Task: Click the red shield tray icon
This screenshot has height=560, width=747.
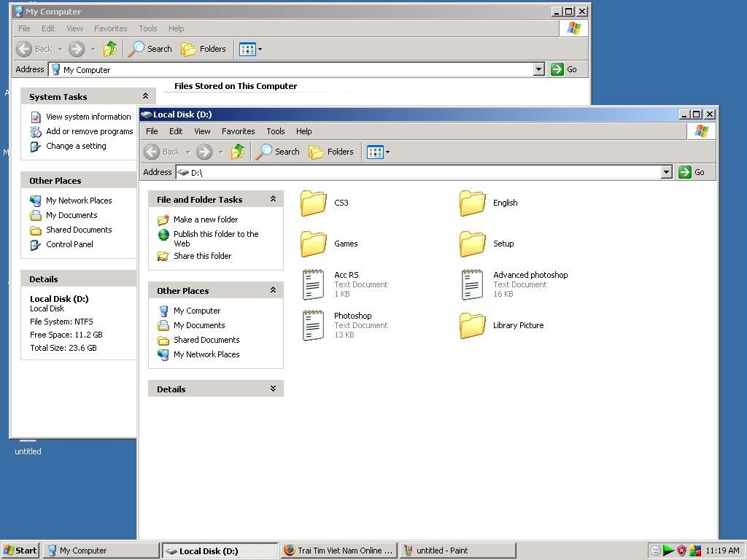Action: [682, 551]
